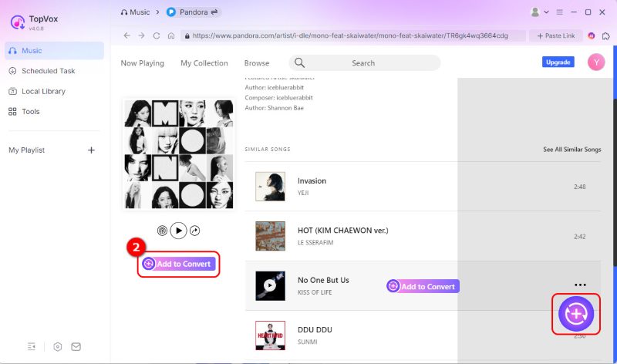Image resolution: width=617 pixels, height=364 pixels.
Task: Click the Paste Link button
Action: pyautogui.click(x=555, y=35)
